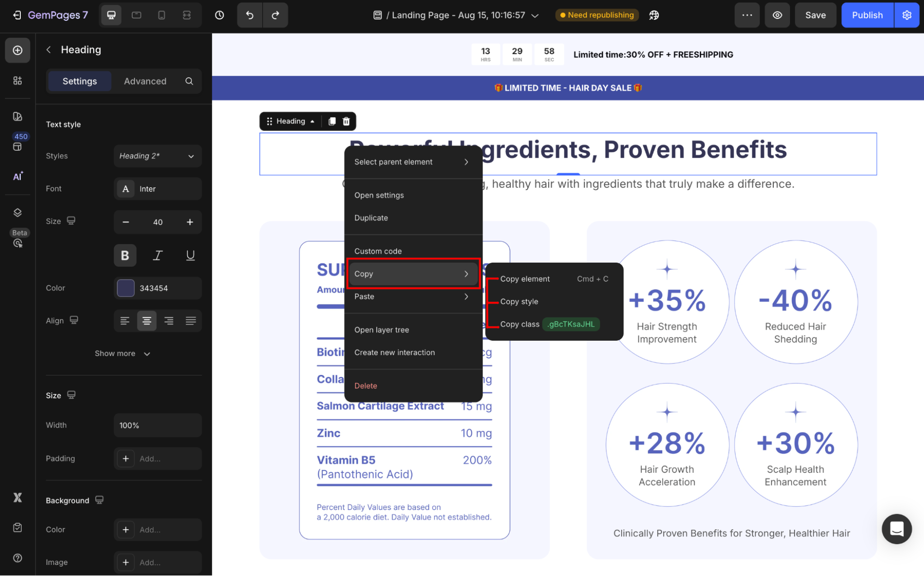Click the Publish button
Image resolution: width=924 pixels, height=576 pixels.
867,15
